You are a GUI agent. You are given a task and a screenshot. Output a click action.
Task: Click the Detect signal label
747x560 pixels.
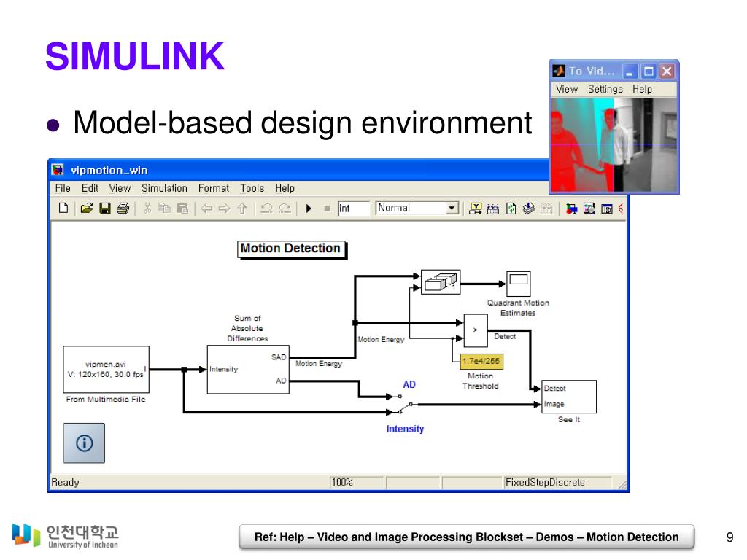click(505, 336)
